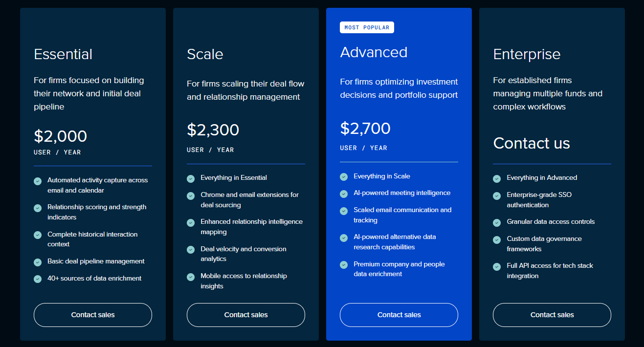Click the checkmark beside Automated activity capture
Screen dimensions: 644x347
click(x=38, y=181)
